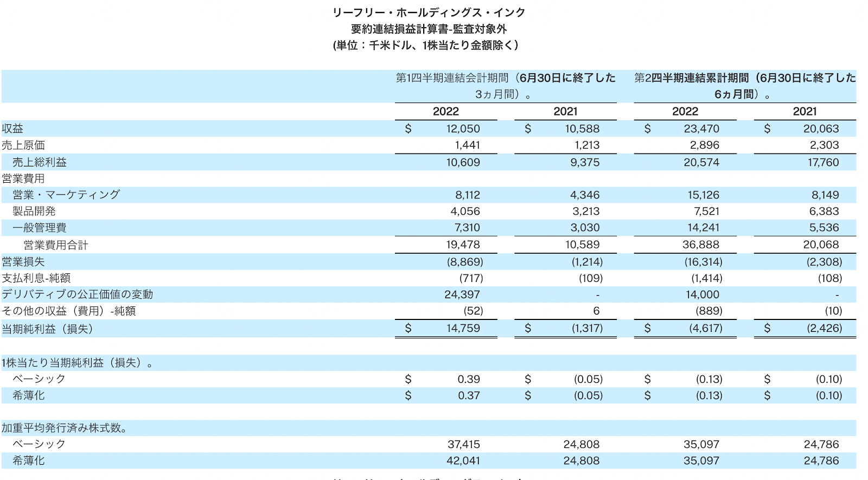Image resolution: width=868 pixels, height=480 pixels.
Task: Select the '1株当たり当期純利益（損失）。' heading
Action: [78, 363]
